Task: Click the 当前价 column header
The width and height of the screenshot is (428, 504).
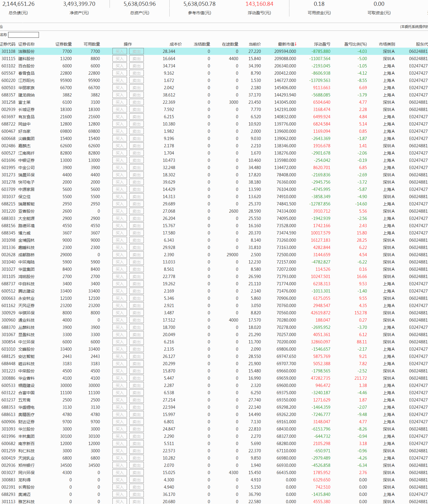Action: pyautogui.click(x=255, y=44)
